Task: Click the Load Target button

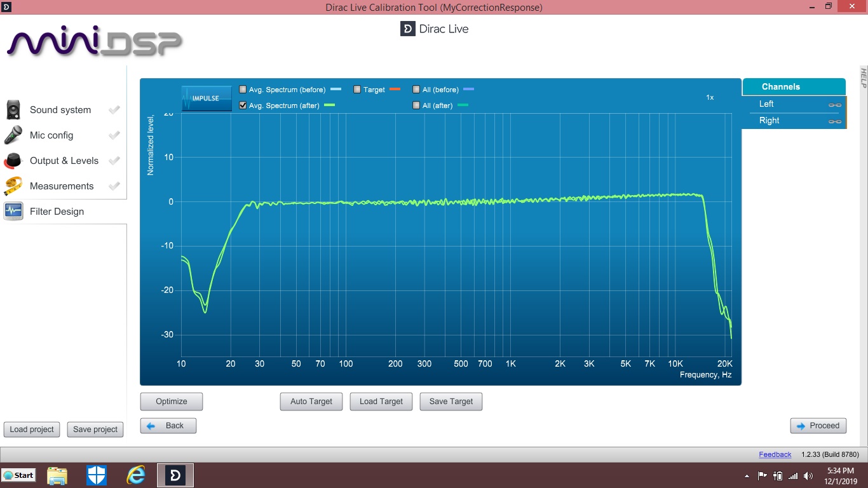Action: click(381, 402)
